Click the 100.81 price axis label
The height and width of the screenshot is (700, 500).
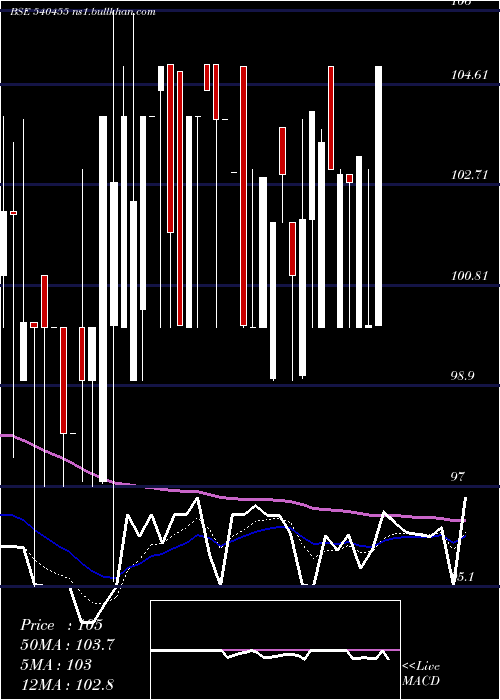[469, 276]
